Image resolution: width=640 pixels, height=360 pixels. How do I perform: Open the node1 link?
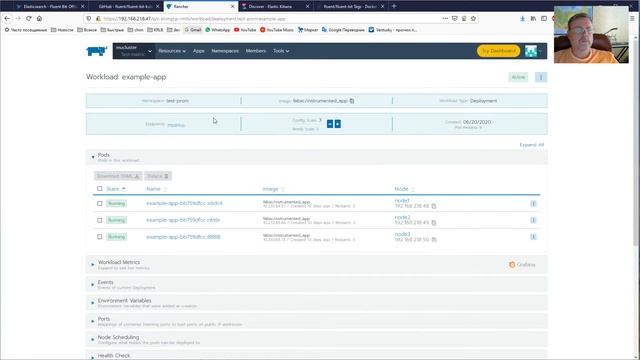click(402, 200)
